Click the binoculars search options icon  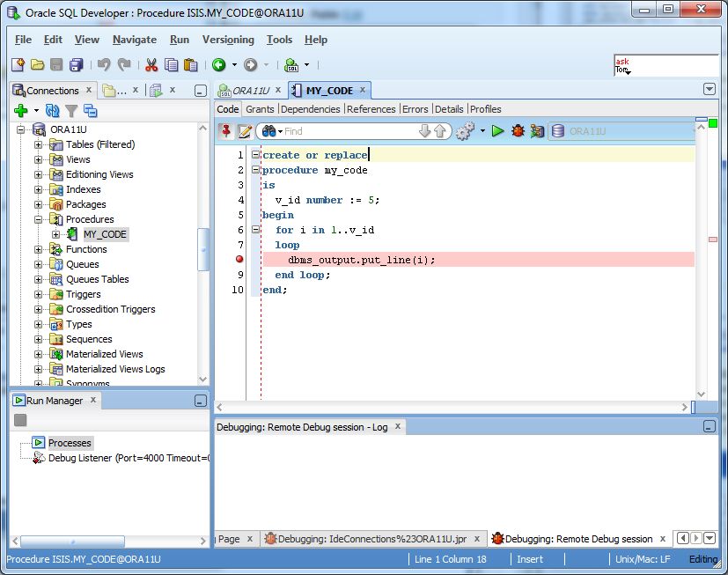coord(268,131)
